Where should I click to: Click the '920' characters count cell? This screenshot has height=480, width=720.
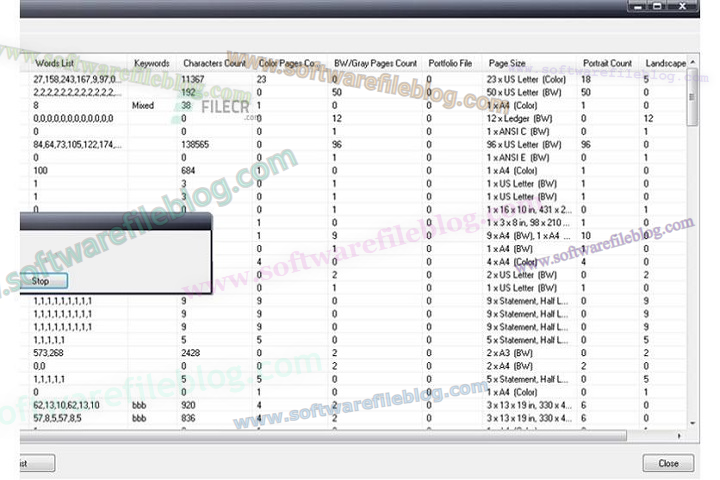[188, 405]
